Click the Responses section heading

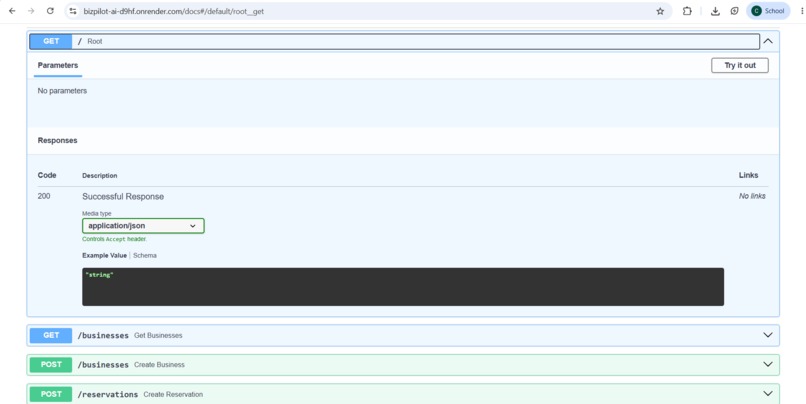pos(57,140)
